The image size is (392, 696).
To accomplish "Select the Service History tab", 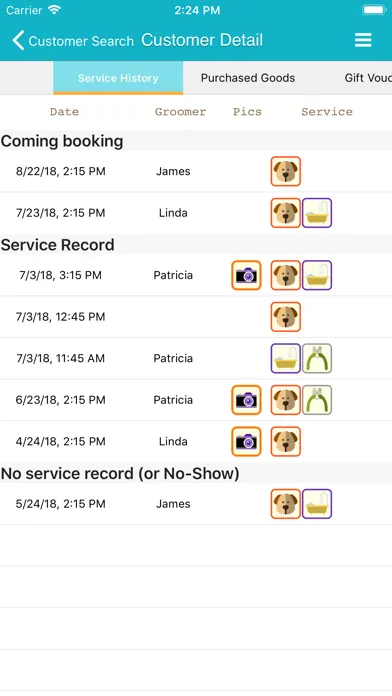I will click(x=118, y=78).
